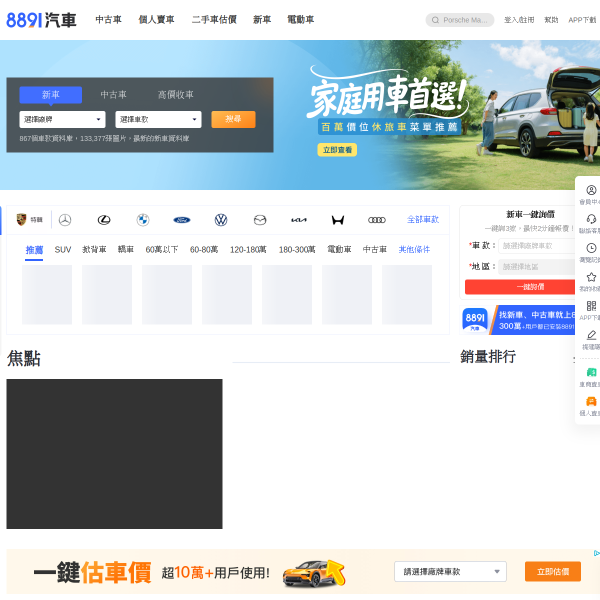Click the red 一鍵詢價 button

click(x=520, y=287)
